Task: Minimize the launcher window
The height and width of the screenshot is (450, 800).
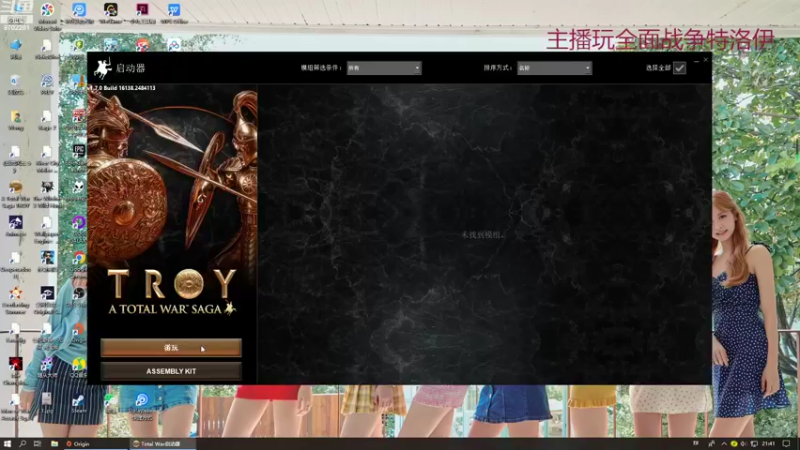Action: click(696, 60)
